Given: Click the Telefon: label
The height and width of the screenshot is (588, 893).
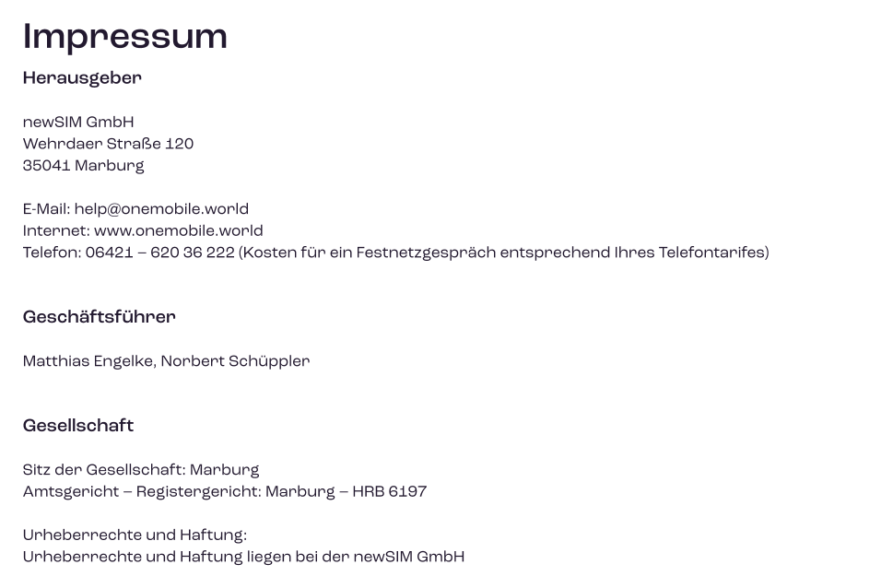Looking at the screenshot, I should [52, 253].
